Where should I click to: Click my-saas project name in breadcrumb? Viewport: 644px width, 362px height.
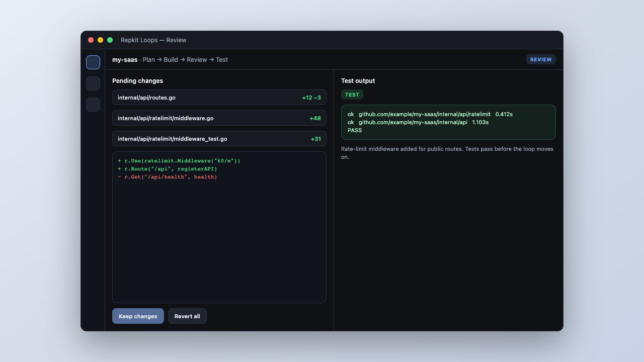125,60
